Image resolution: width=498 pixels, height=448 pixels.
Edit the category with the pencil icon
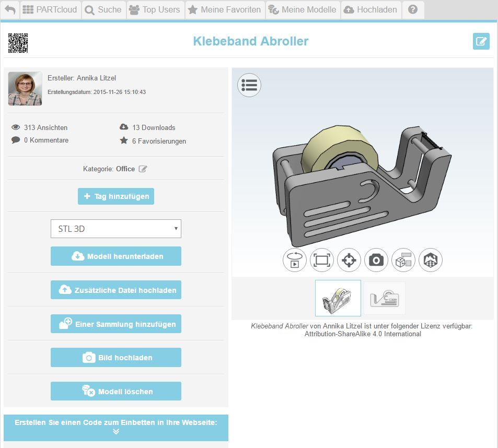point(143,169)
